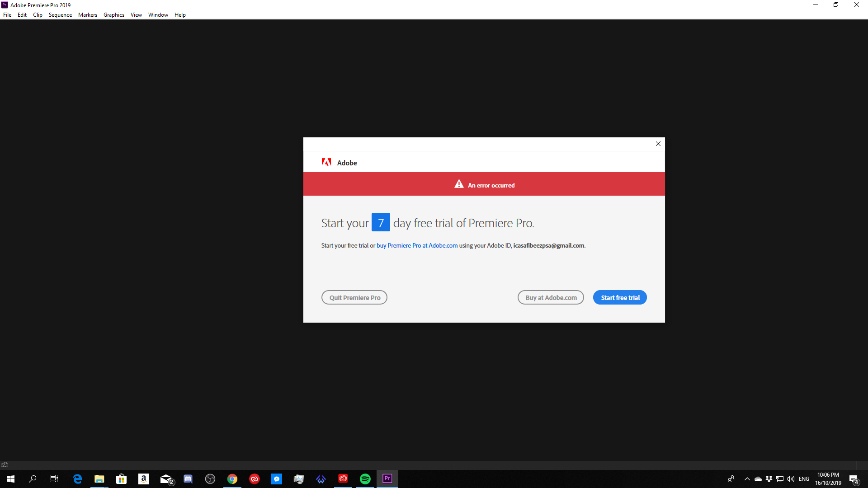Open the Sequence menu

[60, 14]
